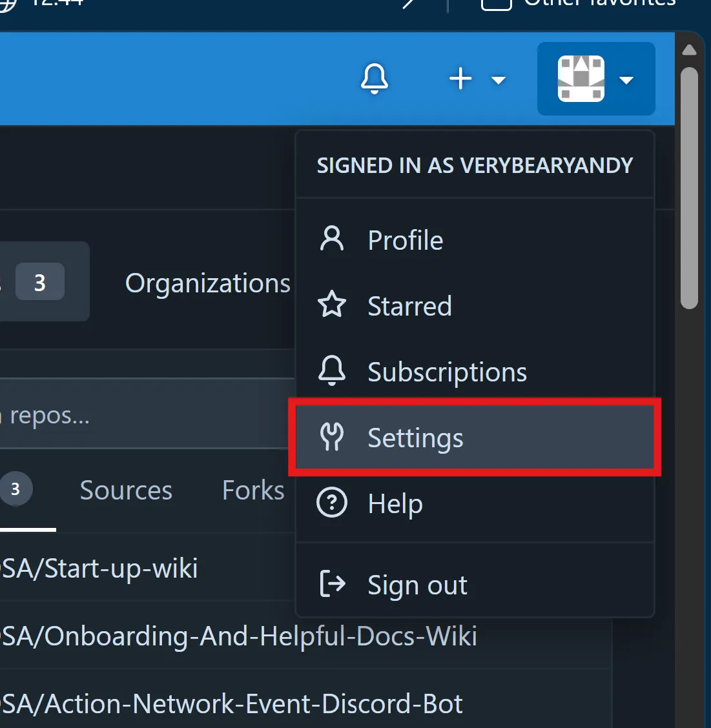
Task: Filter repositories by Sources
Action: point(126,490)
